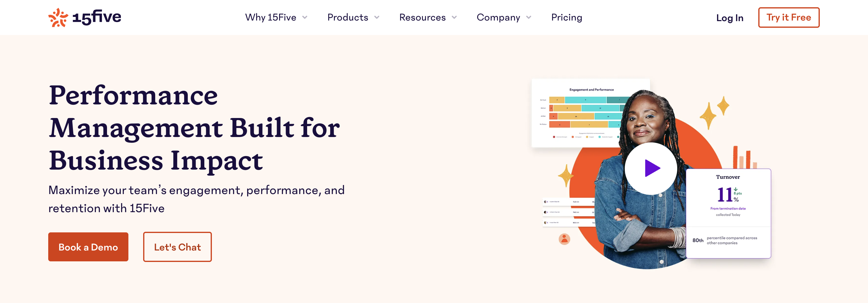868x303 pixels.
Task: Start a conversation with Let's Chat
Action: click(177, 247)
